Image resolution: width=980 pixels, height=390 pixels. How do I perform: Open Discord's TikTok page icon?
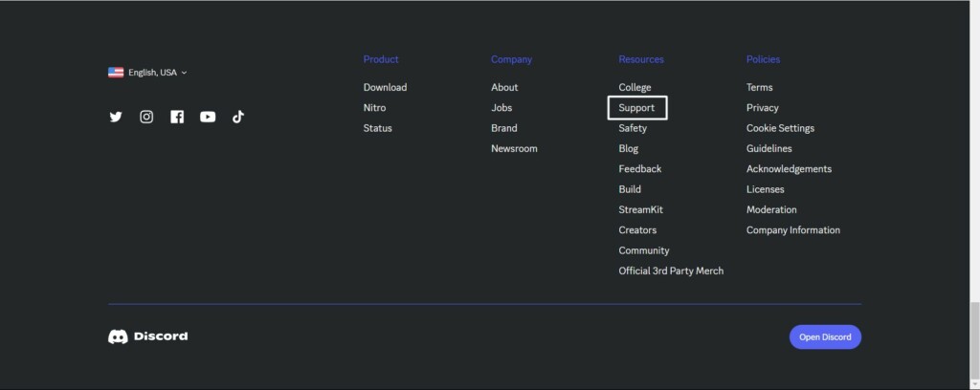238,117
